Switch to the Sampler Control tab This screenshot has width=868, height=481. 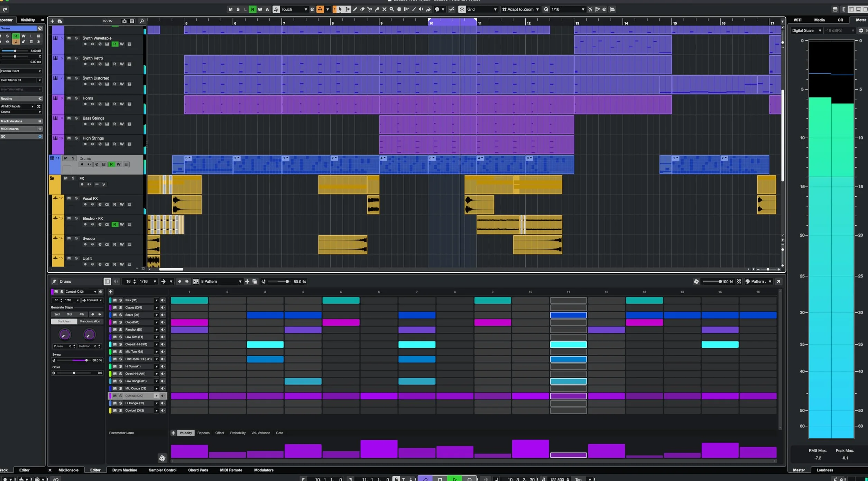163,470
